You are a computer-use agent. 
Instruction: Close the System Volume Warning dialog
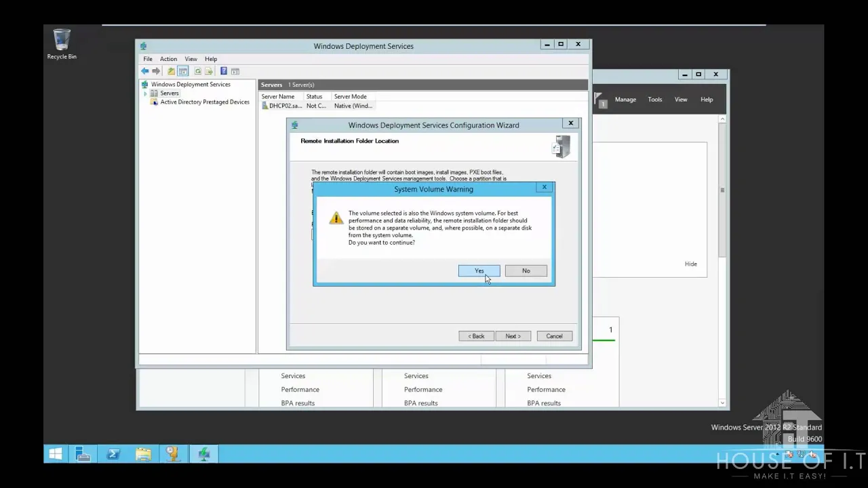point(544,187)
